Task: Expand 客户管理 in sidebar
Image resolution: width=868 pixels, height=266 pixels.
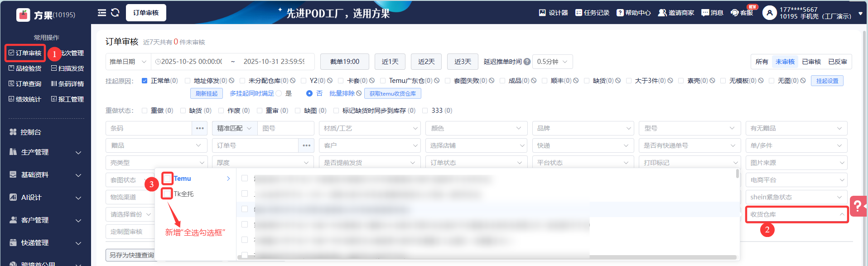Action: pyautogui.click(x=45, y=220)
